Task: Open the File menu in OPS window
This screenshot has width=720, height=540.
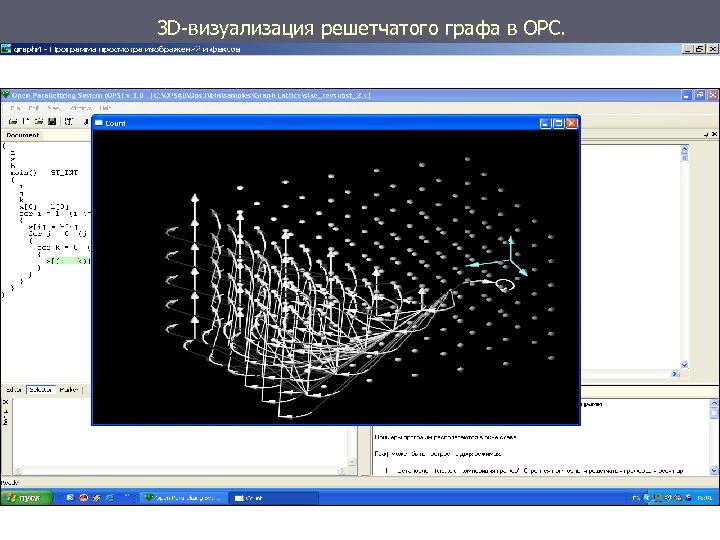Action: coord(15,108)
